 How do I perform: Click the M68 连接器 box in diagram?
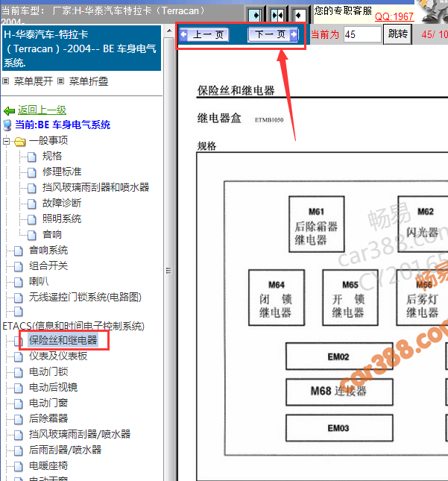point(339,392)
